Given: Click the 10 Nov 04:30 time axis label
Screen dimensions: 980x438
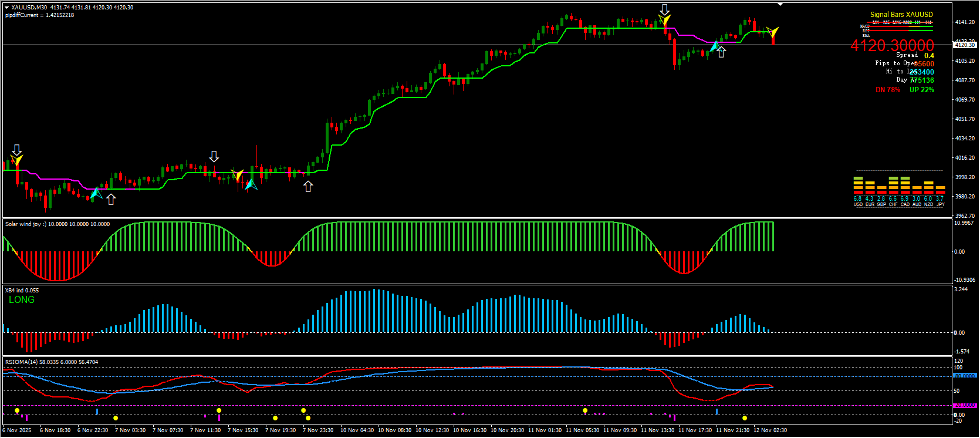Looking at the screenshot, I should 357,430.
